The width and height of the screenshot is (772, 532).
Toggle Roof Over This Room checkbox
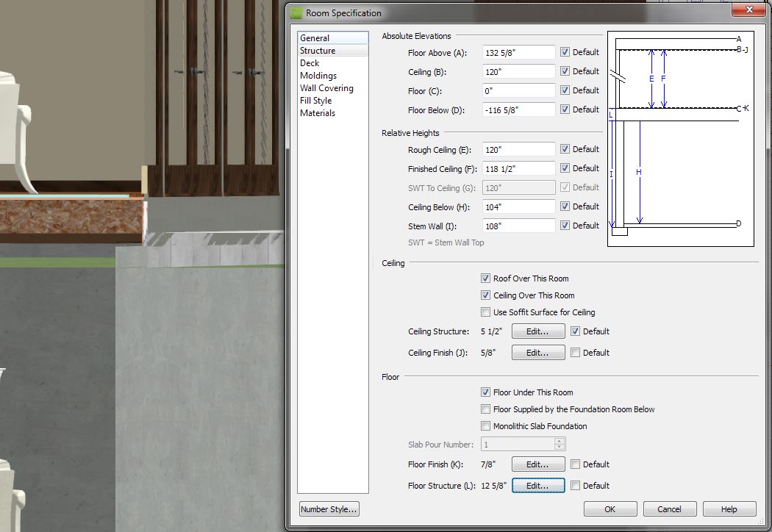click(x=485, y=278)
